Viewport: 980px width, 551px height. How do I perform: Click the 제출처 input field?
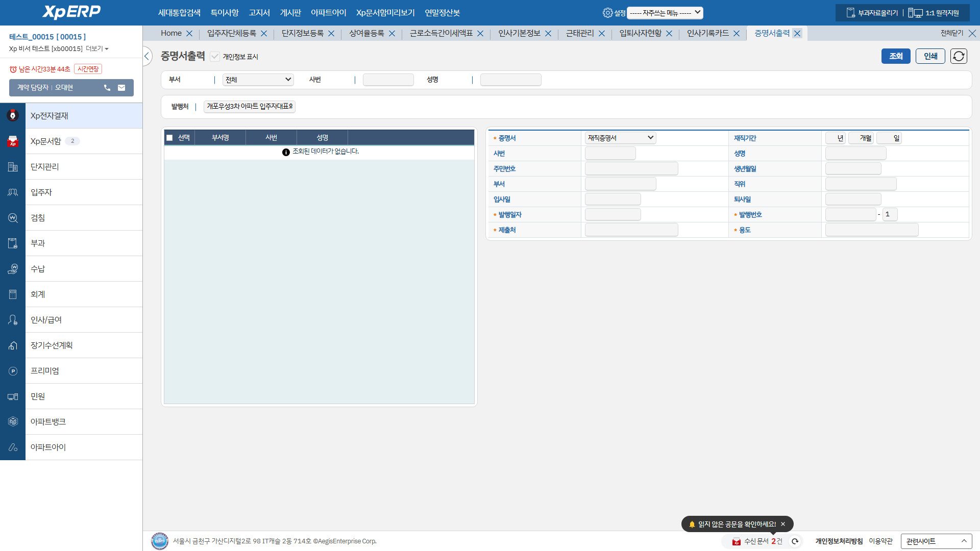coord(631,230)
